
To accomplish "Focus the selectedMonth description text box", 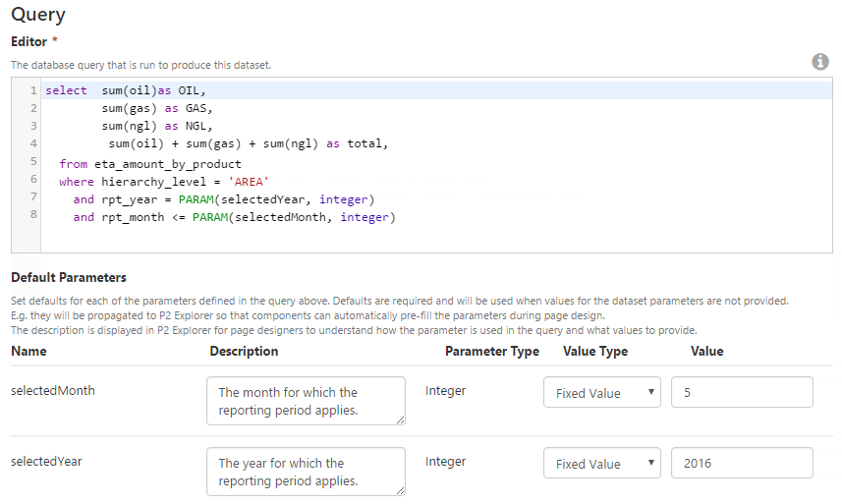I will (305, 401).
